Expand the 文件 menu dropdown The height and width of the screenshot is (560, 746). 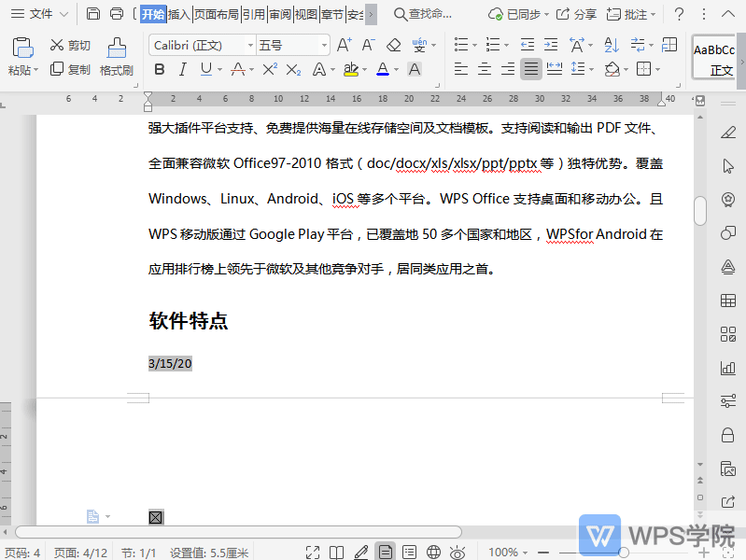tap(63, 14)
